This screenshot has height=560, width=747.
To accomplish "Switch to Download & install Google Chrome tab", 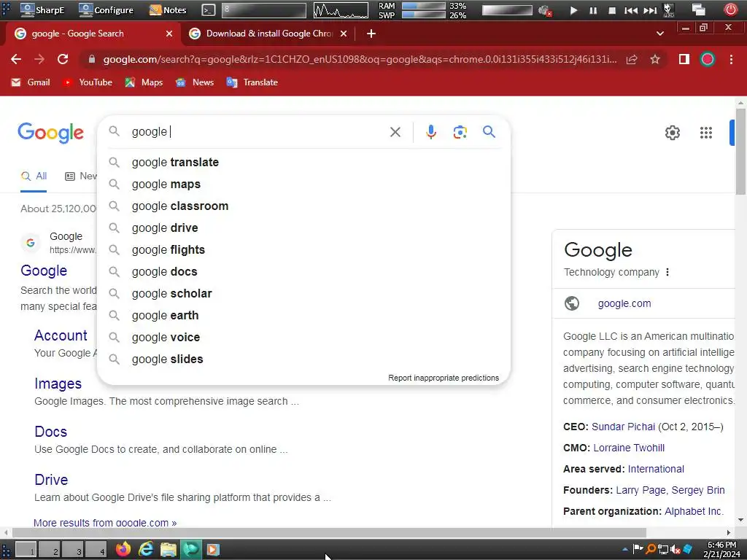I will pos(268,34).
